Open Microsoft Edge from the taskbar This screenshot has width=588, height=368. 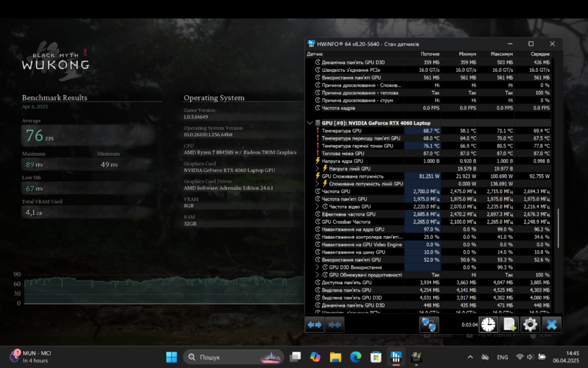[x=356, y=357]
